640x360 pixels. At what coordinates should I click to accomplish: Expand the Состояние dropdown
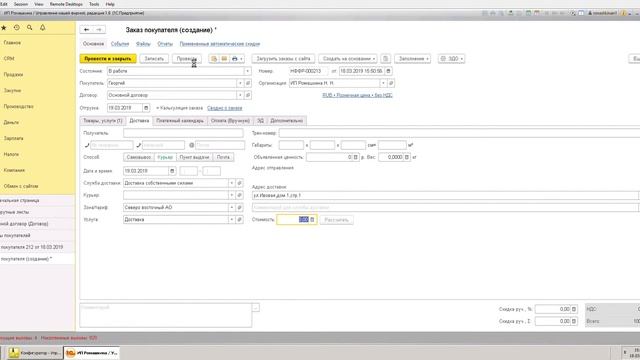click(x=247, y=71)
